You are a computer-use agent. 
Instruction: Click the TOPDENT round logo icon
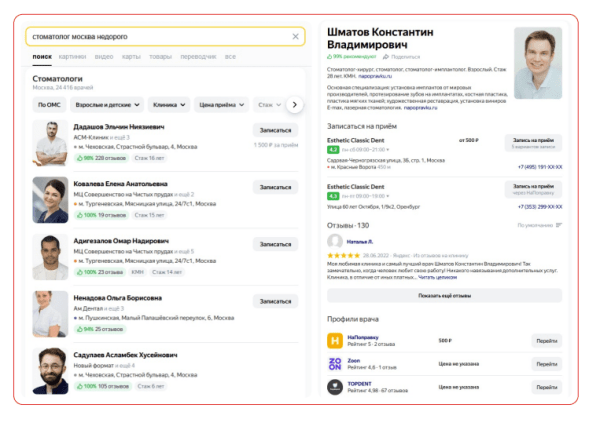[335, 387]
